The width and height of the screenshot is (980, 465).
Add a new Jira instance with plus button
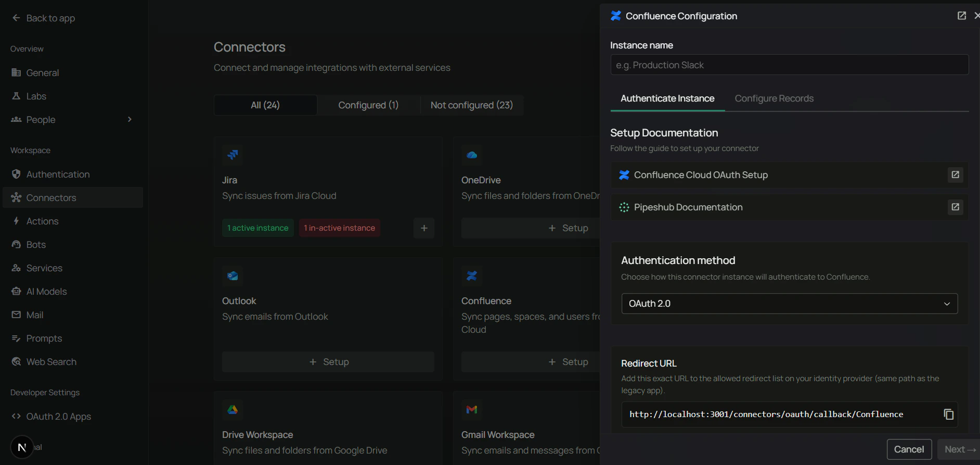pos(424,228)
